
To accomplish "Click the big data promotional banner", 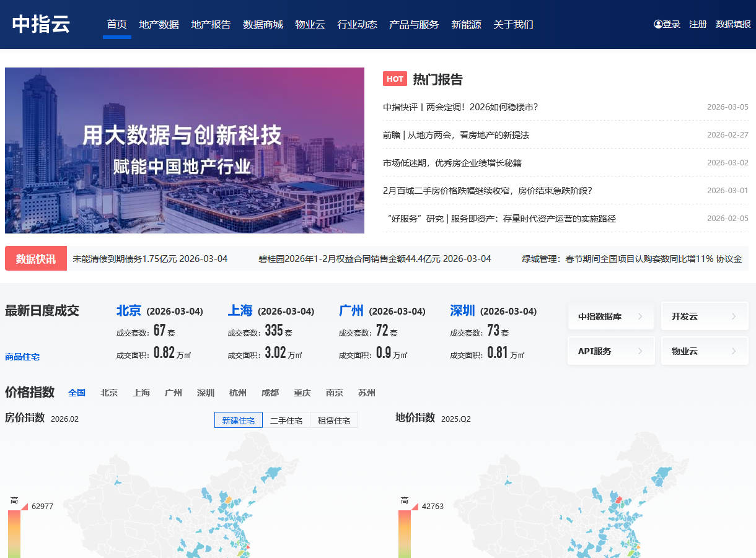I will tap(185, 150).
